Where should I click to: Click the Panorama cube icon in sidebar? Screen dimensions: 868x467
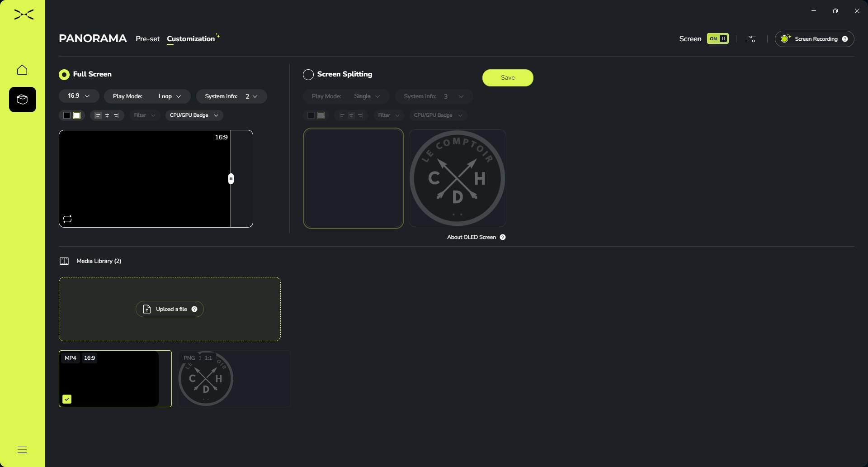(x=22, y=100)
